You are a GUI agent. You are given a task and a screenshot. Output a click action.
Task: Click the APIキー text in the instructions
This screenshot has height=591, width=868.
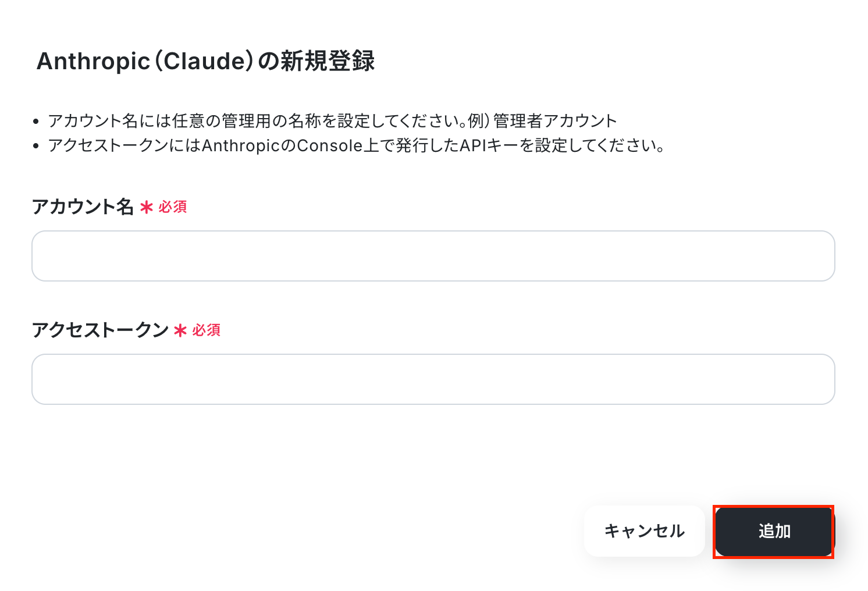click(x=489, y=145)
